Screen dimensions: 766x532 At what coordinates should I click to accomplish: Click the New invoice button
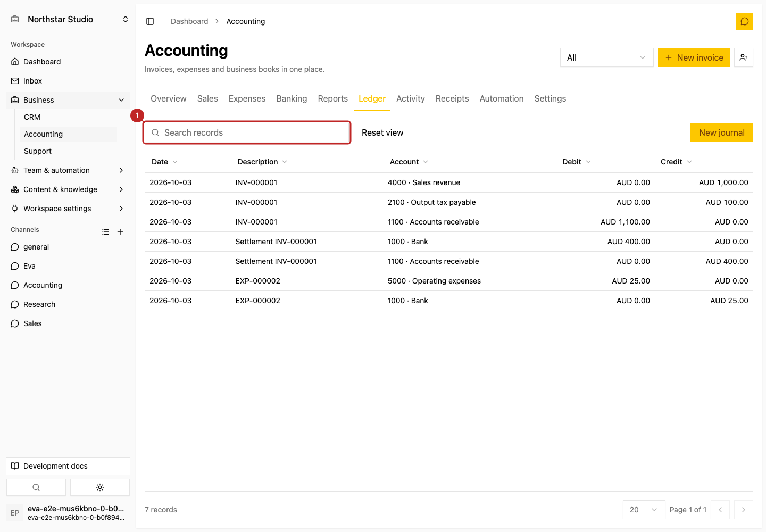pos(694,57)
